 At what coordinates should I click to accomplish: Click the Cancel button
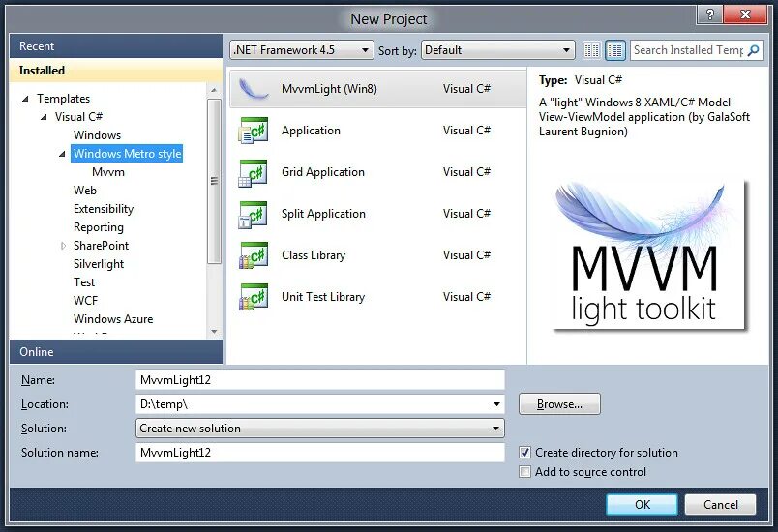(721, 505)
